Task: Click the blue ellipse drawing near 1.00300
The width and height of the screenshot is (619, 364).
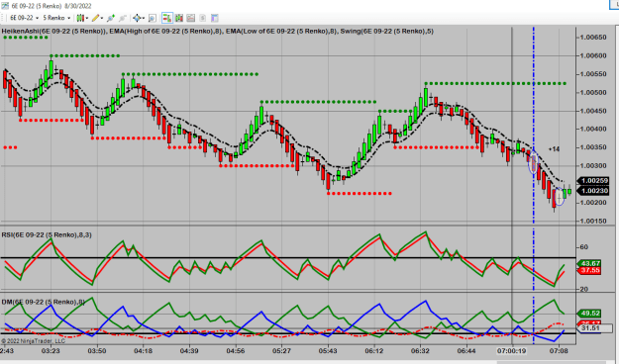Action: point(534,161)
